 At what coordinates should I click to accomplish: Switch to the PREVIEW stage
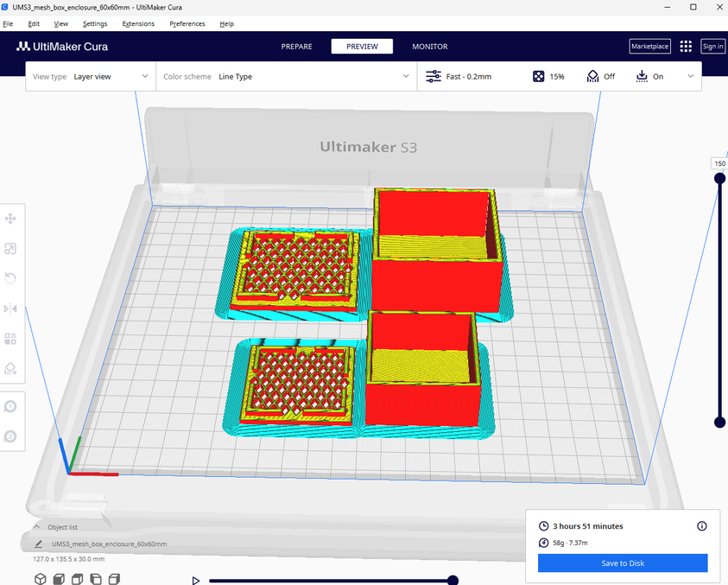pos(362,47)
